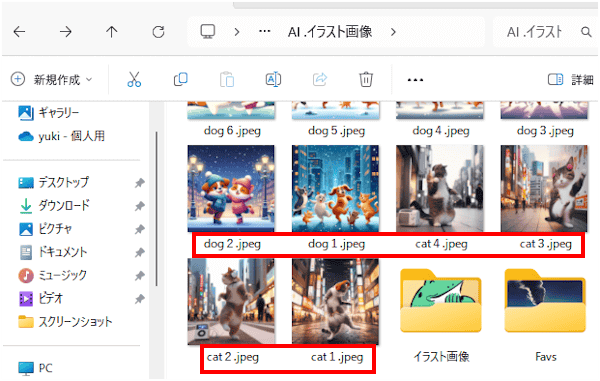
Task: Open the Favs folder icon
Action: click(x=545, y=301)
